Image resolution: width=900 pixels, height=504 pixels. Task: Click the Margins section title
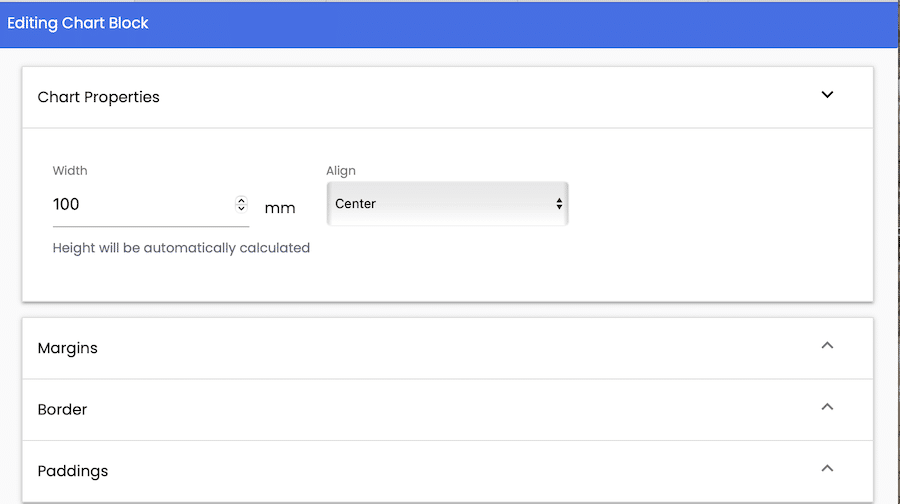(68, 348)
